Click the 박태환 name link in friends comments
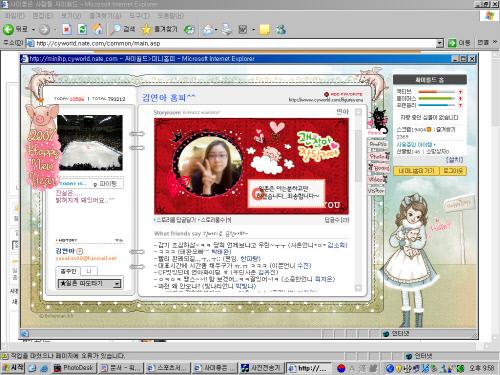Viewport: 500px width, 375px height. 221,252
